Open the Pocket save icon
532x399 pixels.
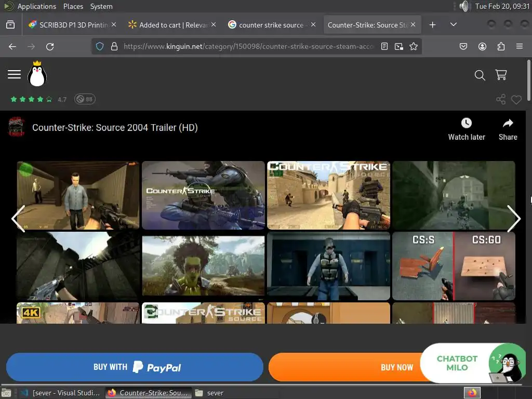(463, 46)
